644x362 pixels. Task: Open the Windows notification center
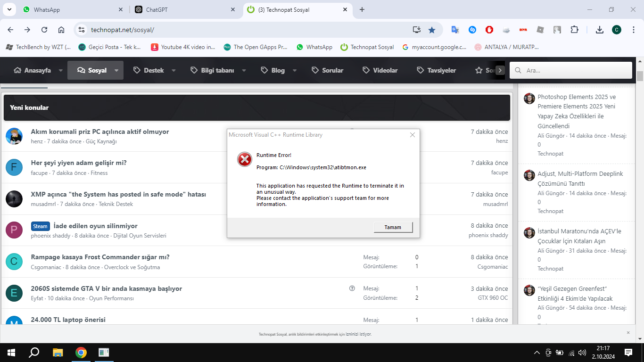coord(628,352)
